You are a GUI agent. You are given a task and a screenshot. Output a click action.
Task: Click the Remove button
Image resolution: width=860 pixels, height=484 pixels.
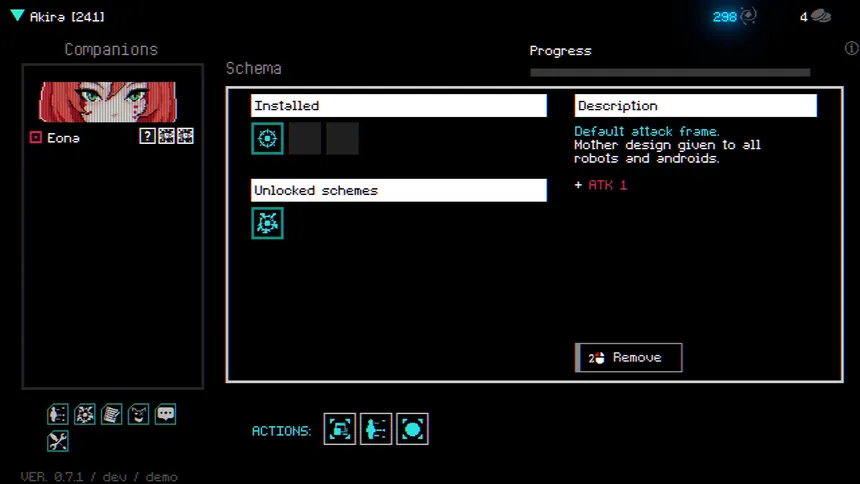pyautogui.click(x=629, y=358)
